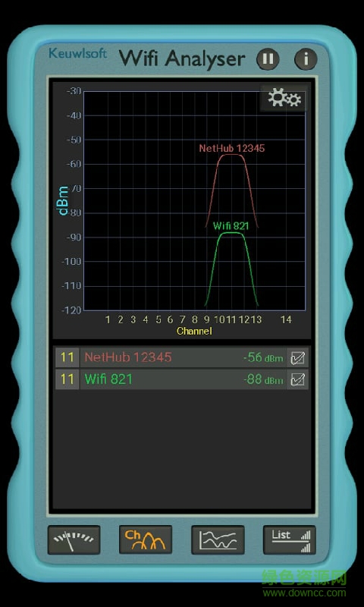Select the NetHub 12345 network row
This screenshot has width=364, height=607.
pos(182,357)
